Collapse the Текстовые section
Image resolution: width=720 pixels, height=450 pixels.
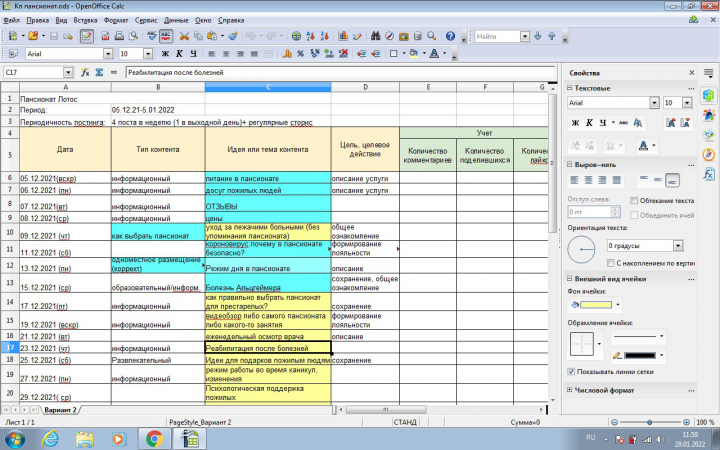pyautogui.click(x=569, y=88)
